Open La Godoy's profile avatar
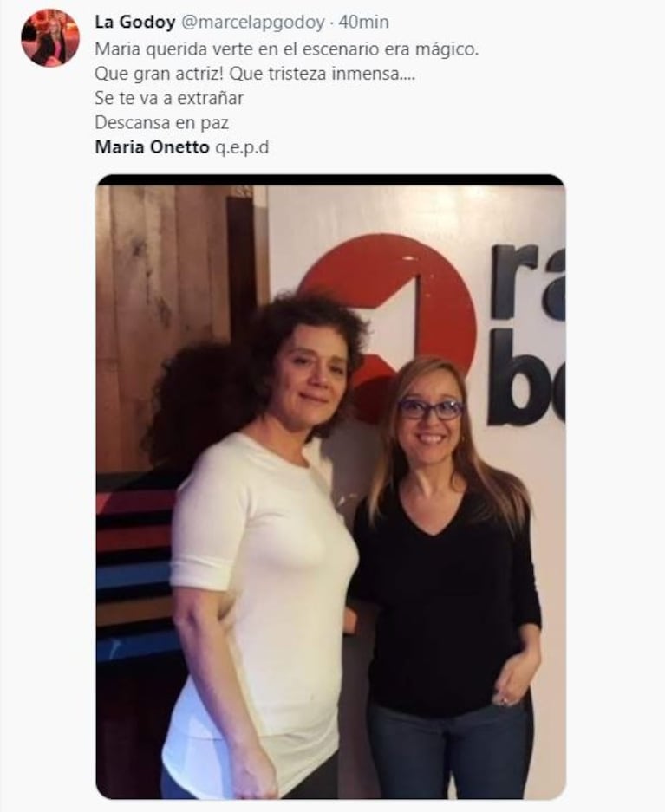The height and width of the screenshot is (812, 665). [x=50, y=38]
